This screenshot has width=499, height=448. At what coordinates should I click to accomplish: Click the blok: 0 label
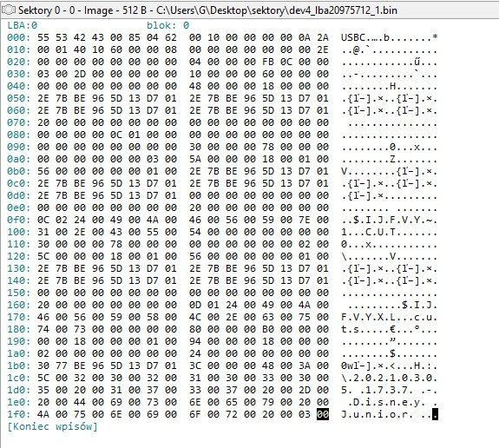tap(167, 25)
